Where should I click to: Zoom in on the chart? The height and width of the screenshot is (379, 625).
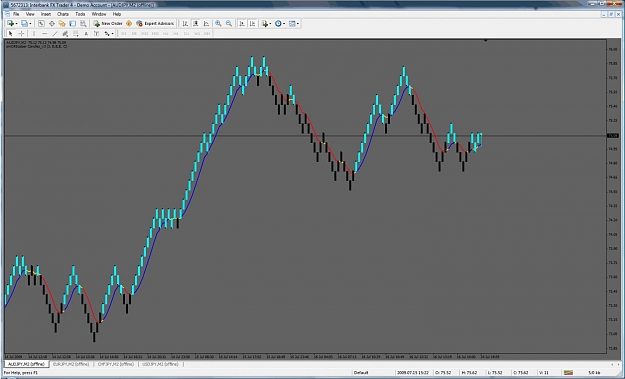pyautogui.click(x=218, y=24)
